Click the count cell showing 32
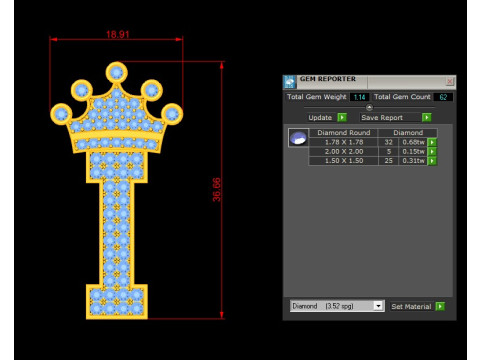 (x=388, y=142)
